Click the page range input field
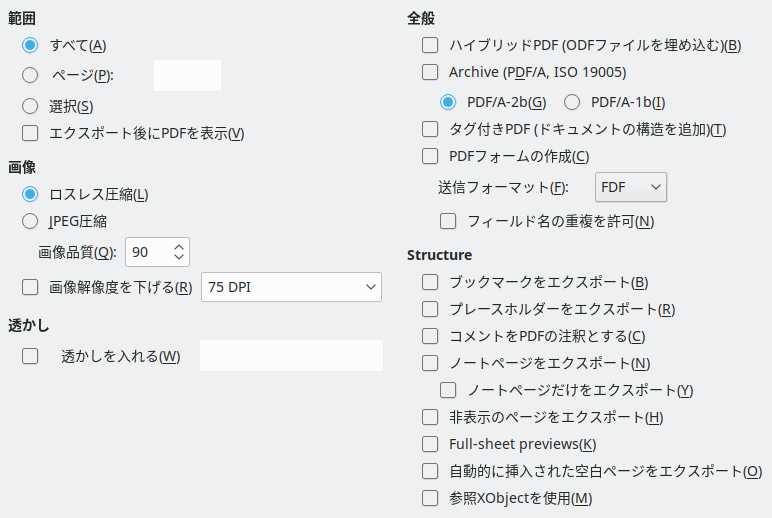 (187, 75)
